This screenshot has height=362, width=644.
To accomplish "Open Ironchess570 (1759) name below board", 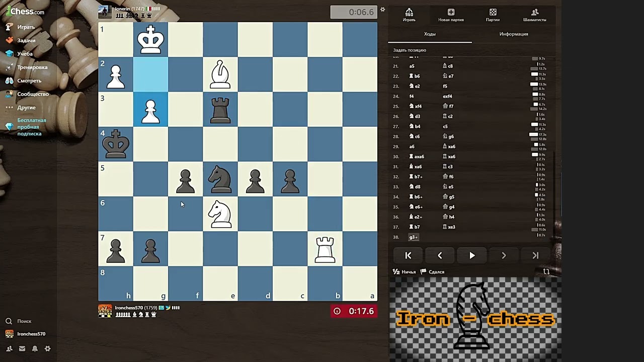I will (x=136, y=308).
